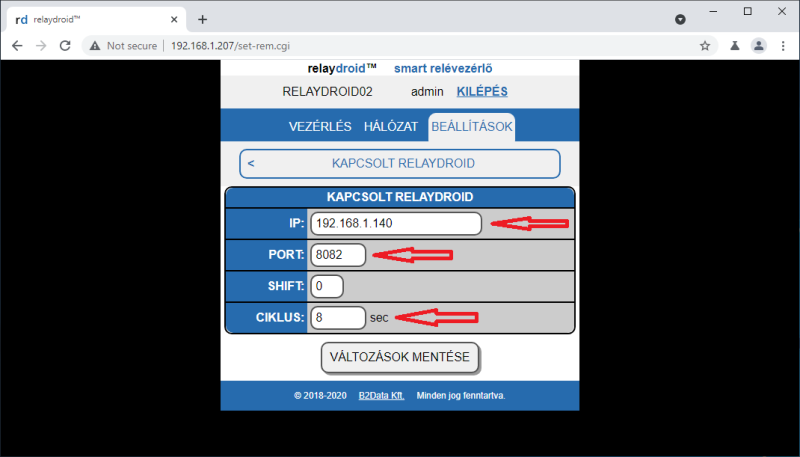
Task: Open the VEZÉRLÉS tab
Action: click(320, 126)
